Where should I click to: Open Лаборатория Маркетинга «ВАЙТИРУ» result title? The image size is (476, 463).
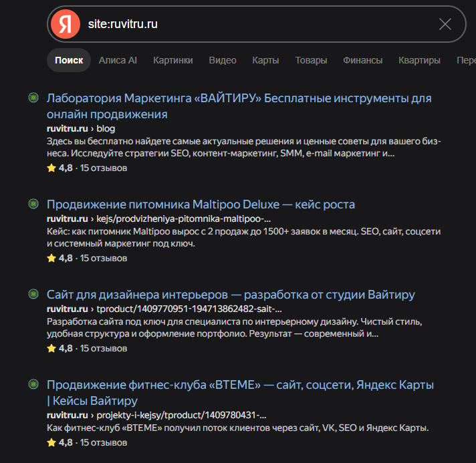point(239,106)
